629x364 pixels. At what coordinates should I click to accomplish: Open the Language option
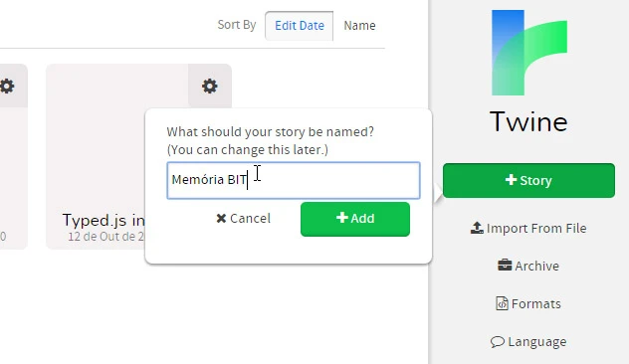[528, 342]
